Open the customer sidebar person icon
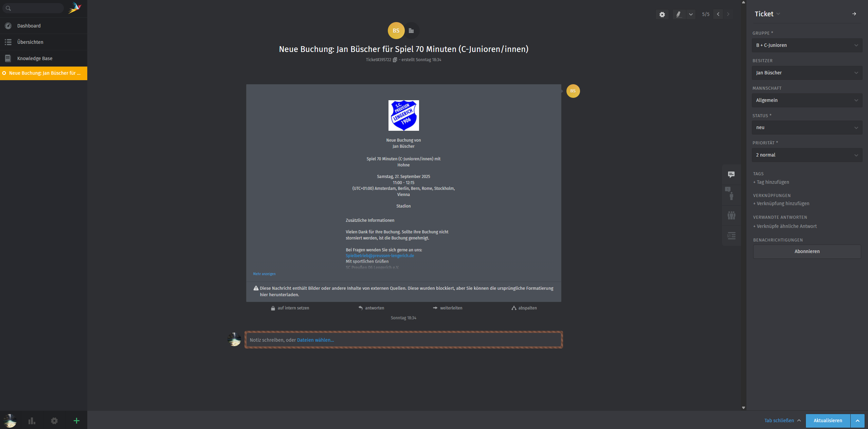Image resolution: width=868 pixels, height=429 pixels. point(731,195)
